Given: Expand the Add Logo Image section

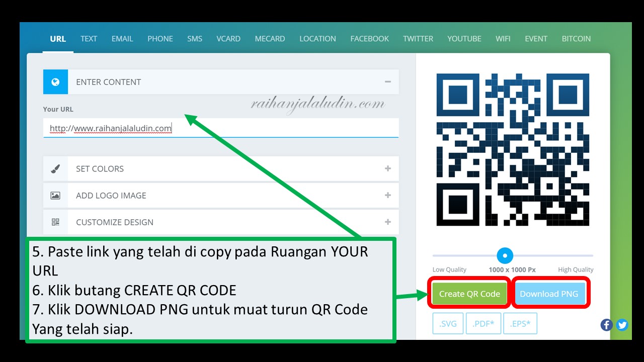Looking at the screenshot, I should [x=387, y=195].
